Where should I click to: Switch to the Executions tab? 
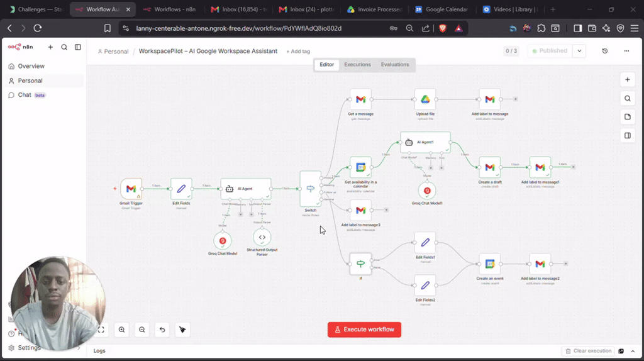coord(357,65)
